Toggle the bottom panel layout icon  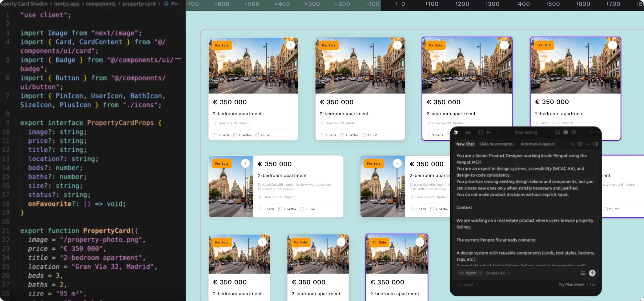(x=557, y=132)
